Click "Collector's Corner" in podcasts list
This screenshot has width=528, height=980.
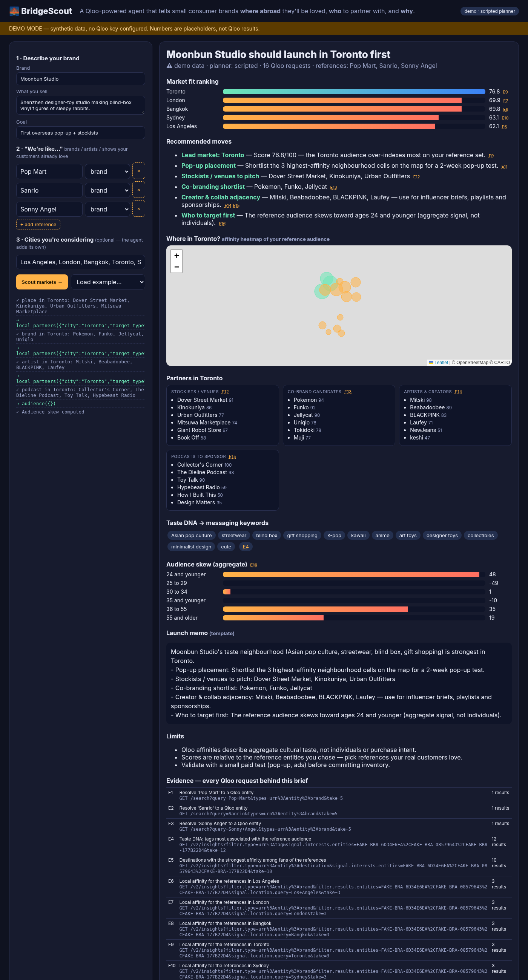click(x=200, y=465)
